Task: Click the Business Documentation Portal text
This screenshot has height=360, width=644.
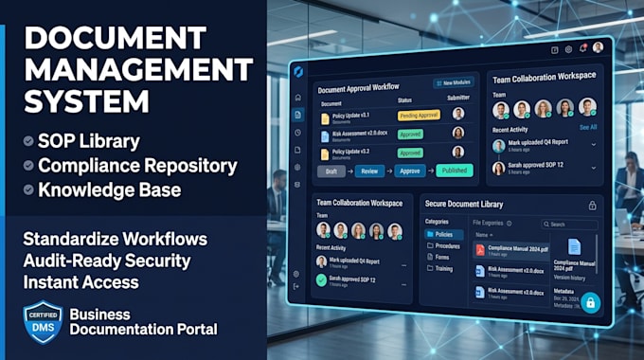Action: pos(143,322)
